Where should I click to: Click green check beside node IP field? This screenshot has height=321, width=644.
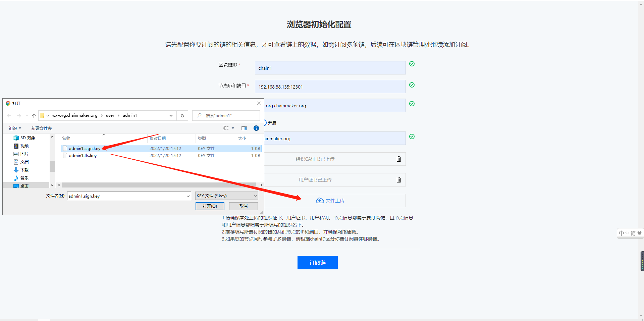point(412,85)
